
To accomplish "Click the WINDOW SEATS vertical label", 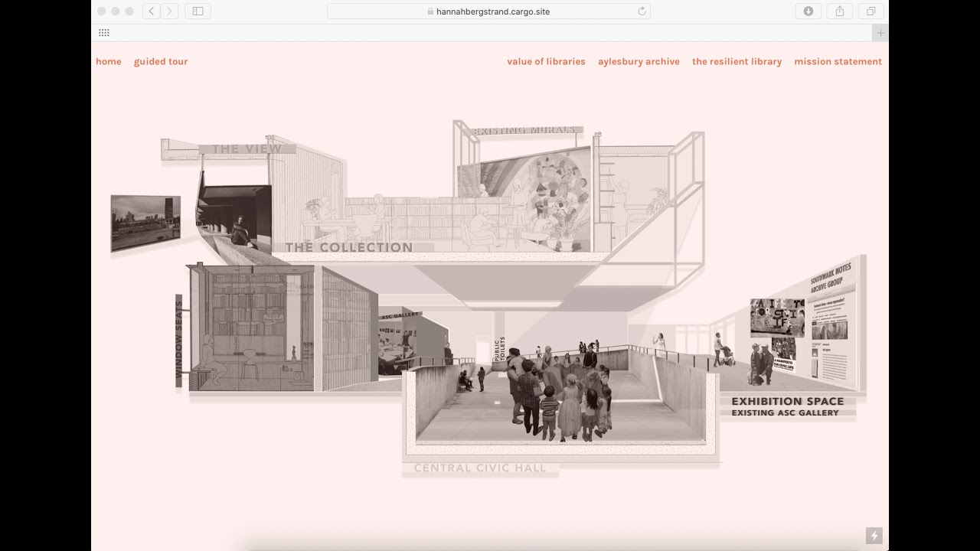I will tap(179, 341).
